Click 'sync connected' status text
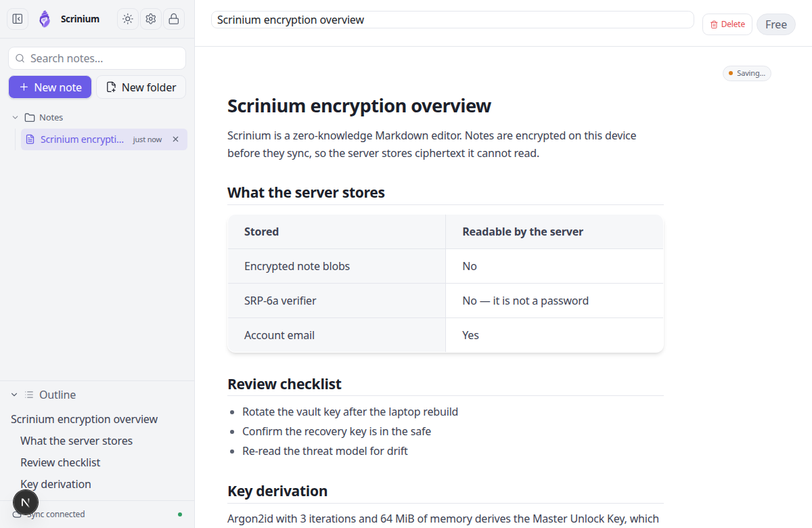Screen dimensions: 812x528 pos(56,514)
